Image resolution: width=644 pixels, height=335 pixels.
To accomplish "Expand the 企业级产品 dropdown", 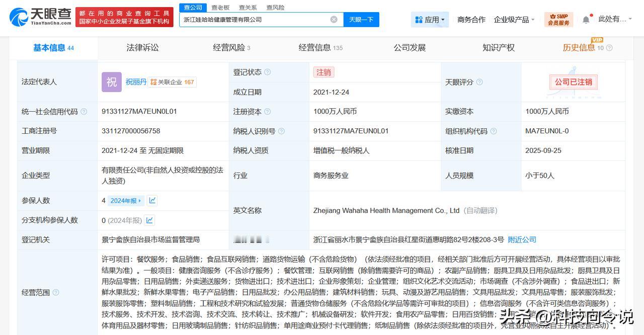I will (x=514, y=20).
